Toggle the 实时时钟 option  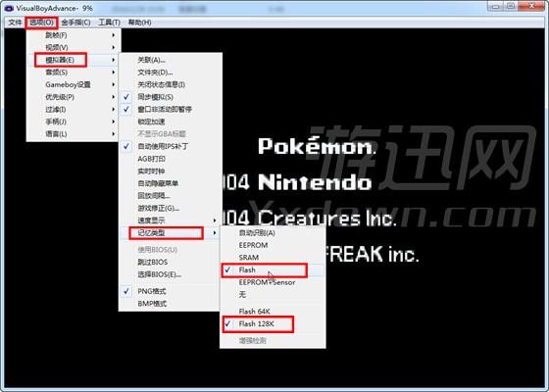click(x=171, y=171)
